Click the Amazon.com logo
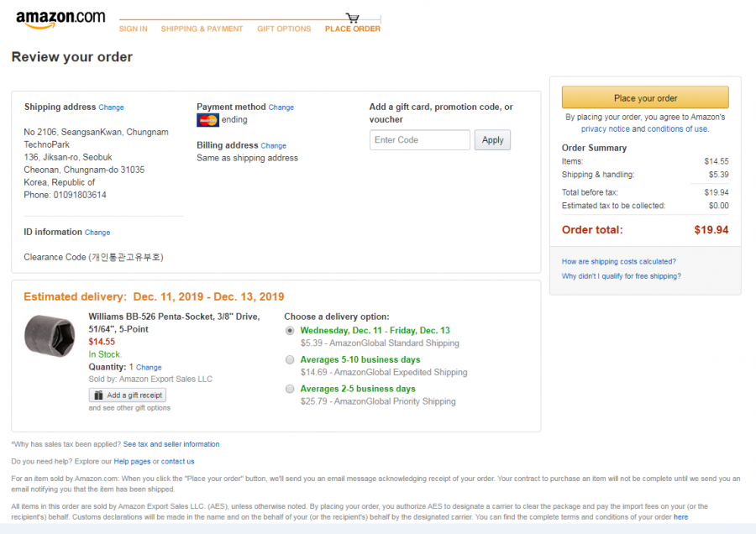 point(60,19)
